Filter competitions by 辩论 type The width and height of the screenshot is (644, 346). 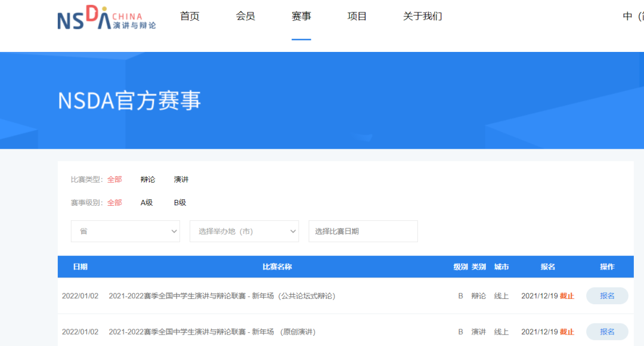(x=148, y=180)
